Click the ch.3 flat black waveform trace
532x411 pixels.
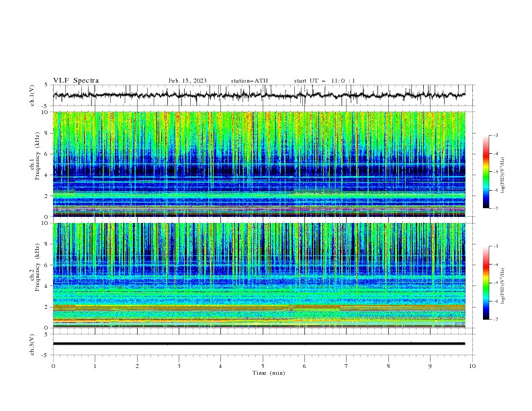point(259,344)
